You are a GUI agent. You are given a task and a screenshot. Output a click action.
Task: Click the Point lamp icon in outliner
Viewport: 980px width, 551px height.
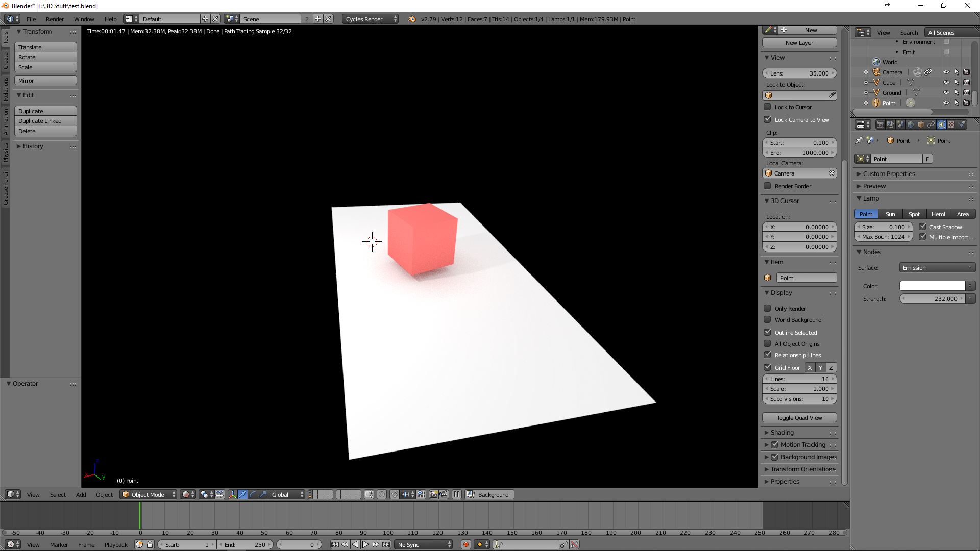[875, 102]
